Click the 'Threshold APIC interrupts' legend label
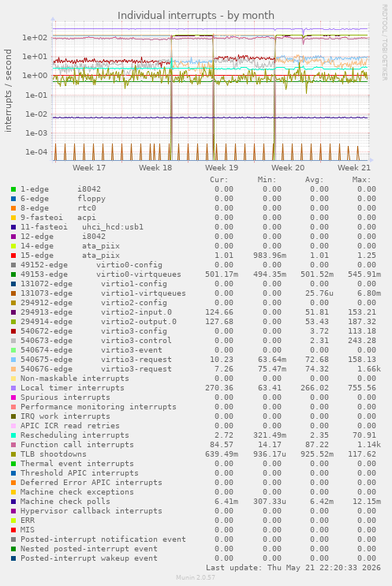 79,473
